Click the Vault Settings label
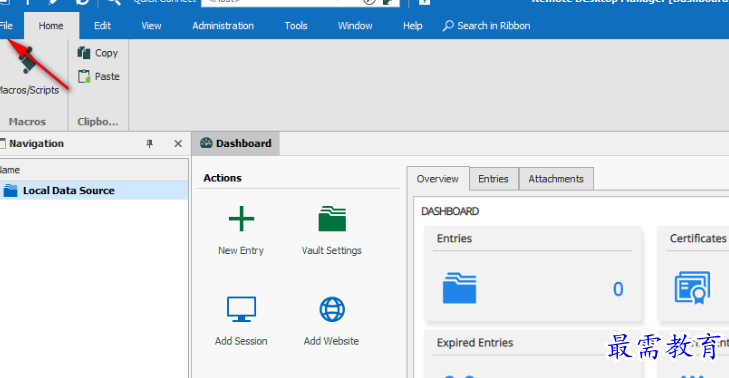 click(x=331, y=250)
